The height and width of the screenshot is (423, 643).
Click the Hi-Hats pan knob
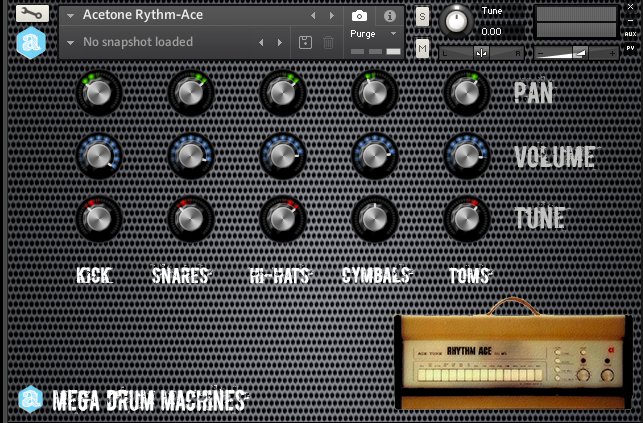[x=283, y=93]
